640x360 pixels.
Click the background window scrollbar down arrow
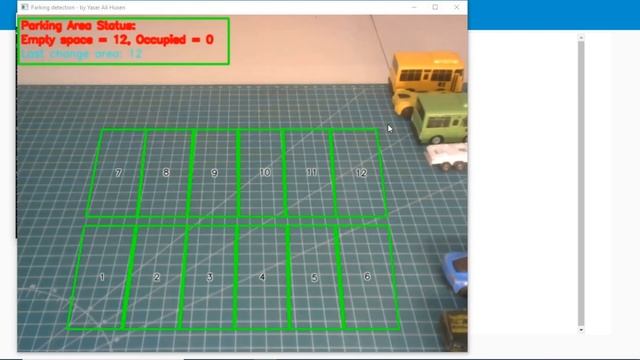581,329
